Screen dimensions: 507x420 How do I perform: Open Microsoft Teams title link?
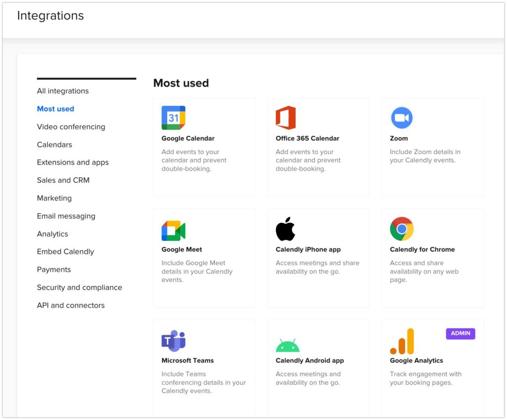(188, 361)
